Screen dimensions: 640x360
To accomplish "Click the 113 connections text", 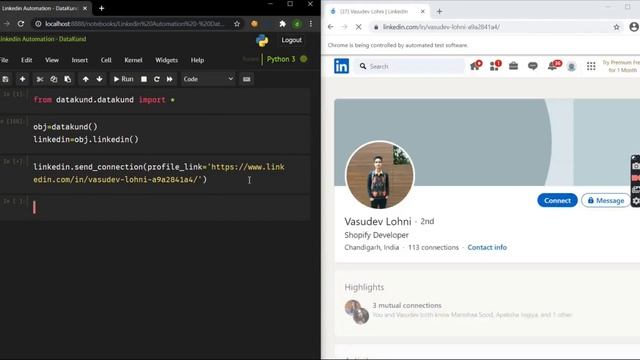I will tap(433, 247).
